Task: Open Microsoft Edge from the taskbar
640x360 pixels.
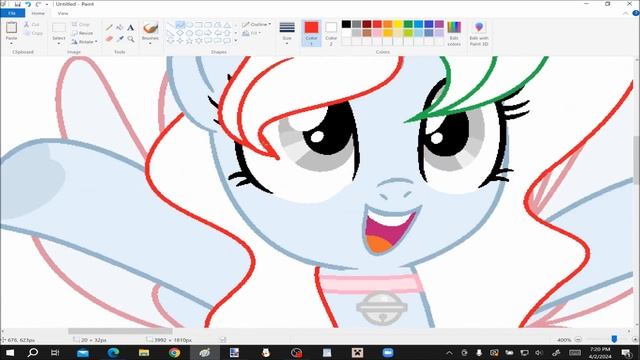Action: [113, 353]
